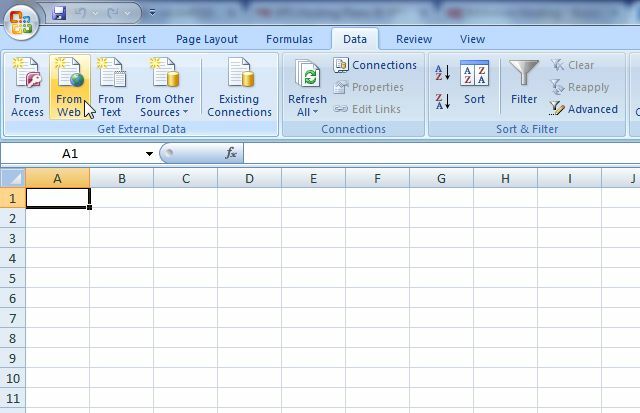
Task: Reapply the filter
Action: click(580, 87)
